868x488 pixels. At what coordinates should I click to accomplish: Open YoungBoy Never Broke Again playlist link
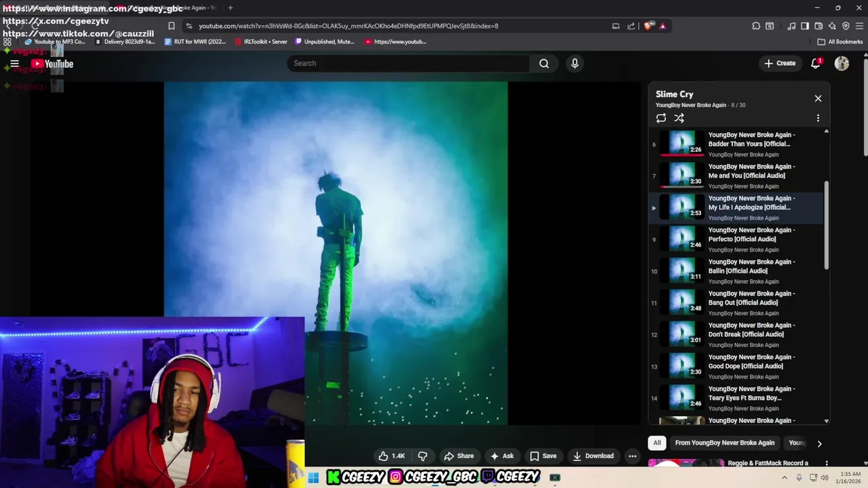(x=691, y=105)
